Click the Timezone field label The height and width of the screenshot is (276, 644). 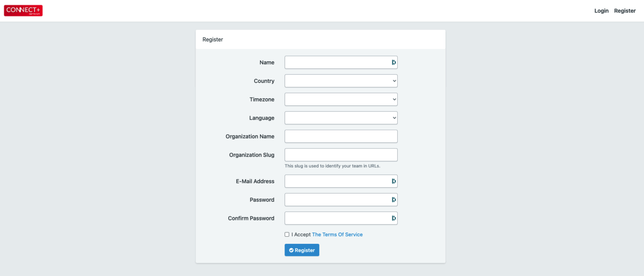tap(262, 100)
